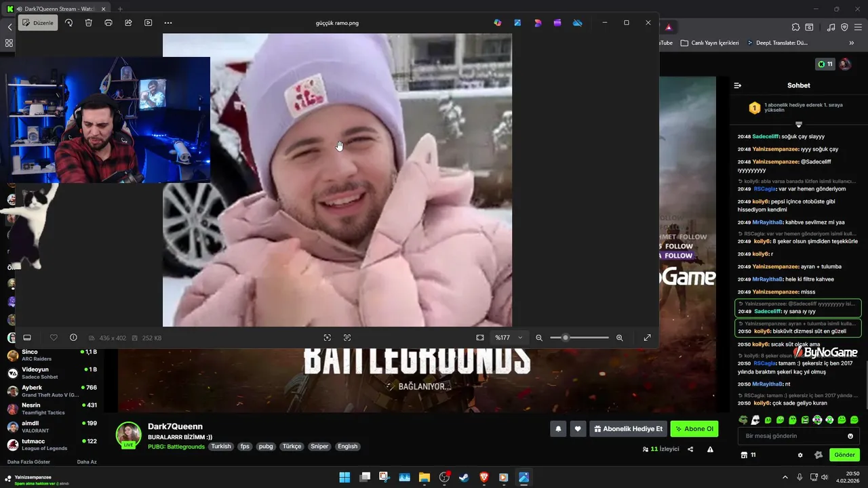Adjust the Photos zoom slider

pos(580,338)
